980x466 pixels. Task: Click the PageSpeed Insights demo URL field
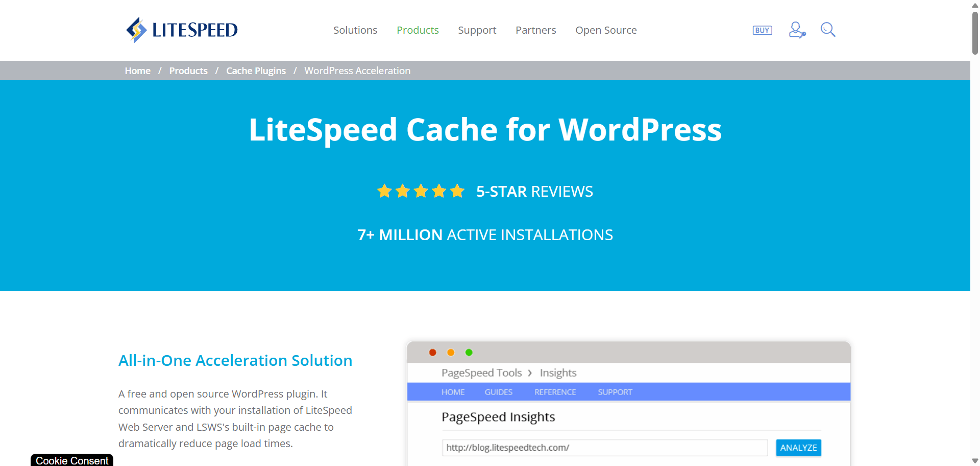click(x=605, y=448)
